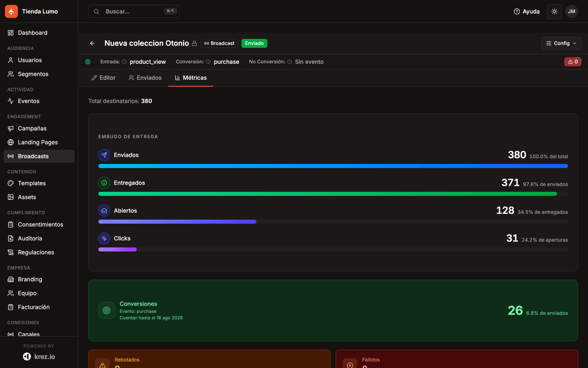Click the green target icon beside Entrada
Screen dimensions: 588x368
point(88,62)
